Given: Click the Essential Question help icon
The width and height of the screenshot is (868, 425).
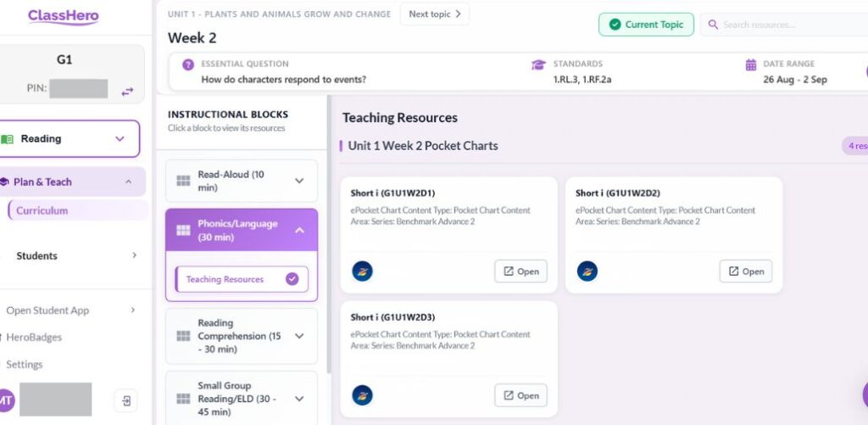Looking at the screenshot, I should pos(188,64).
